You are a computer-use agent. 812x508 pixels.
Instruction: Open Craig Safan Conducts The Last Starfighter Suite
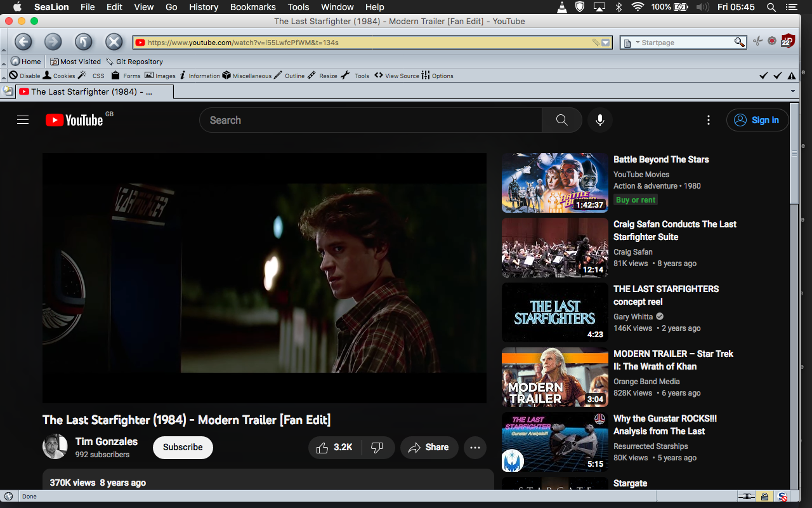(x=675, y=231)
